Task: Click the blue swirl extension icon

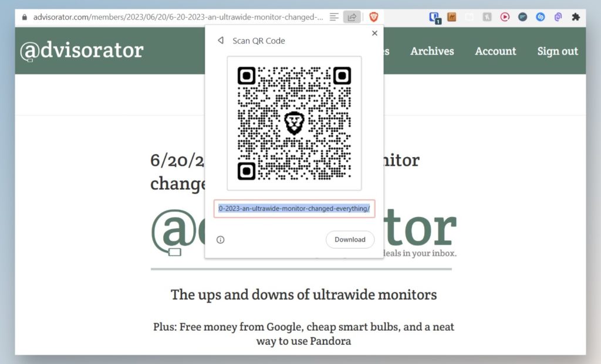Action: click(540, 17)
